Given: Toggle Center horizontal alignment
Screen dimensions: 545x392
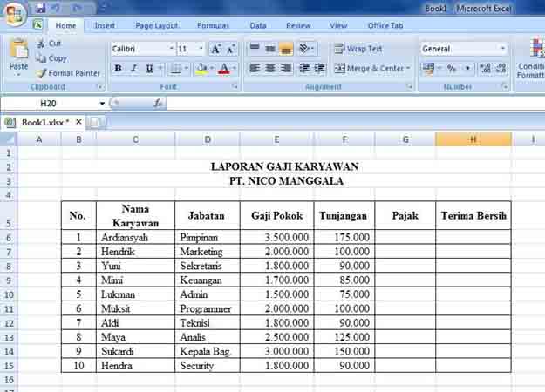Looking at the screenshot, I should [270, 69].
